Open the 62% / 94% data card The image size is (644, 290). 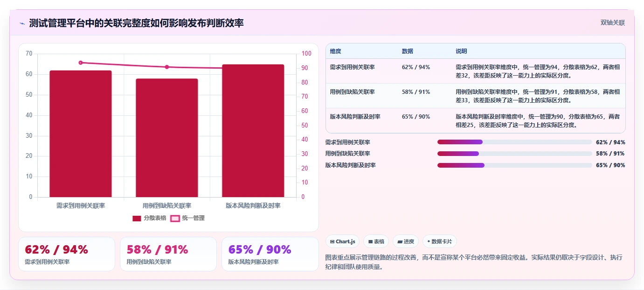click(67, 254)
